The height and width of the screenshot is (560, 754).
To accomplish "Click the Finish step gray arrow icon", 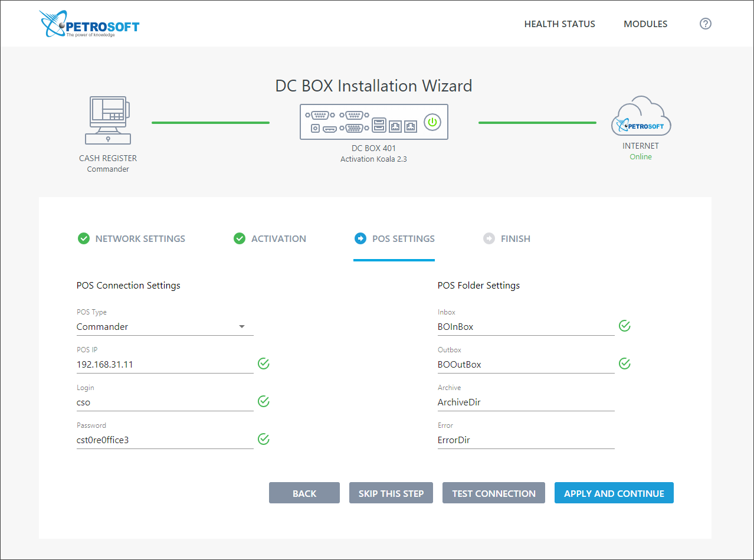I will [x=489, y=238].
